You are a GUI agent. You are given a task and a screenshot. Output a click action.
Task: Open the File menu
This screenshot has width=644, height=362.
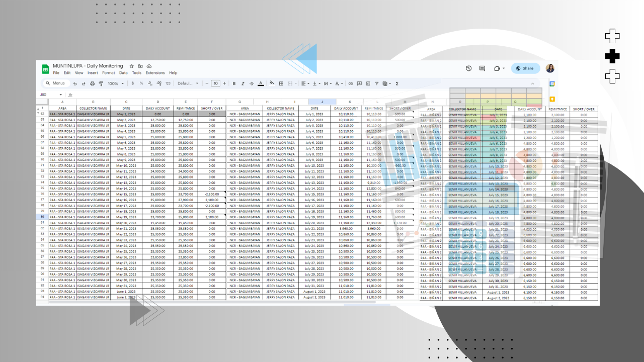[x=56, y=73]
